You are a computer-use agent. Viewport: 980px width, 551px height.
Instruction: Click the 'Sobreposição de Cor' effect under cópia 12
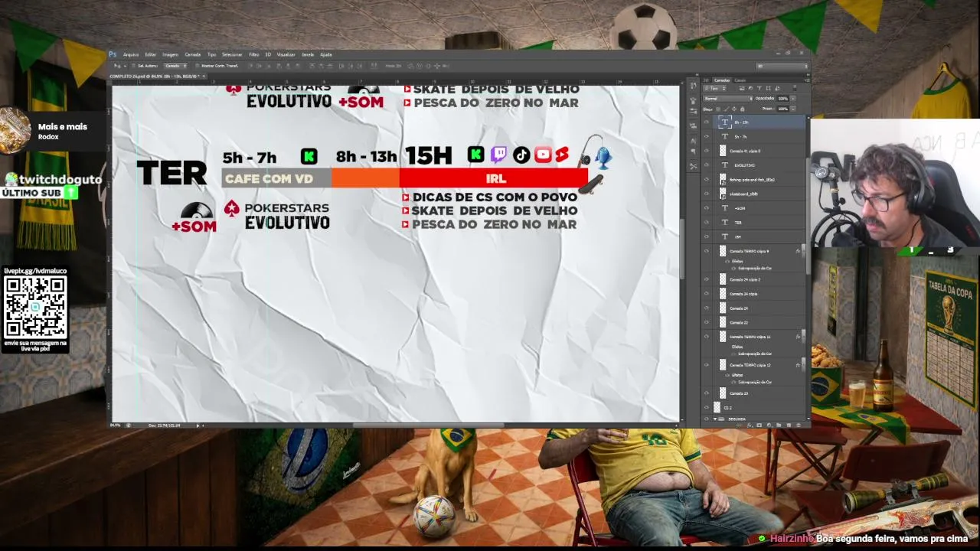click(x=754, y=382)
